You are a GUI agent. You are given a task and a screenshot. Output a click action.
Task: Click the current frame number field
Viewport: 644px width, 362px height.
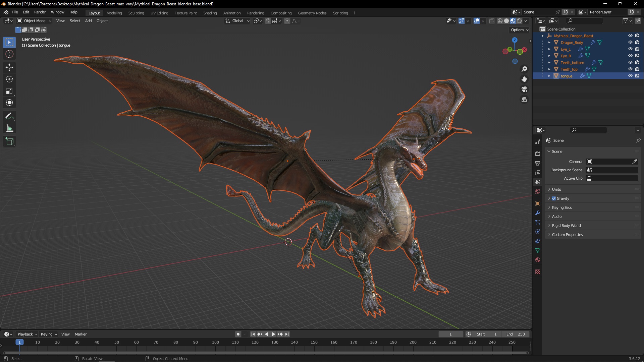pyautogui.click(x=450, y=334)
